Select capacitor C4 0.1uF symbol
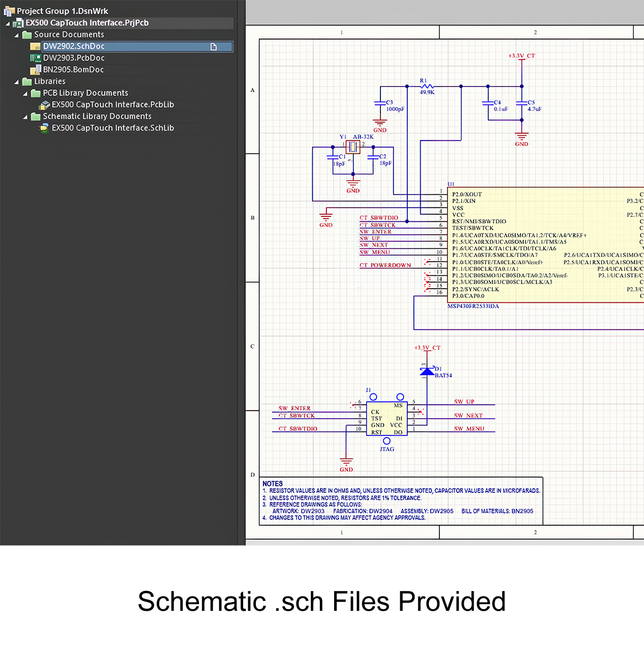The width and height of the screenshot is (644, 650). [x=488, y=104]
